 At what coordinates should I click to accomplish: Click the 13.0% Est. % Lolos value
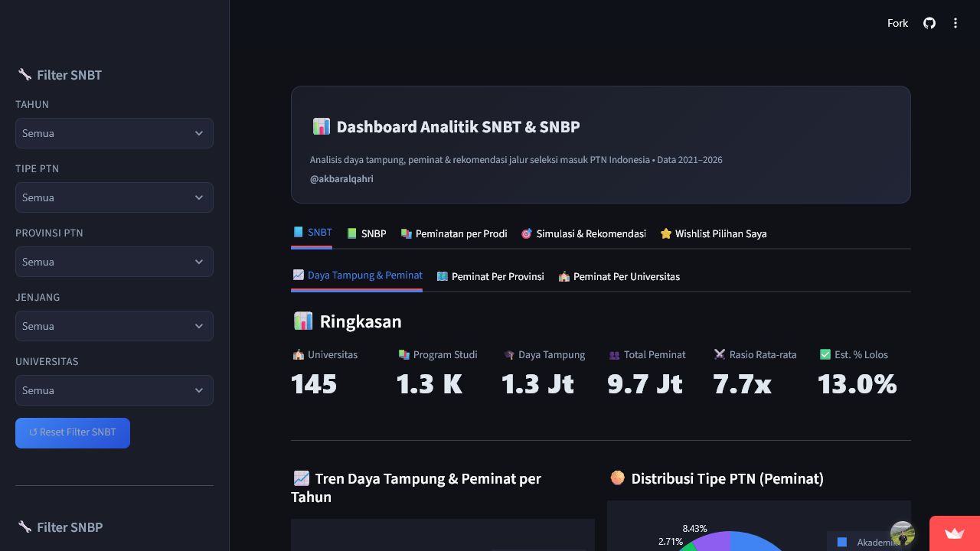click(857, 383)
